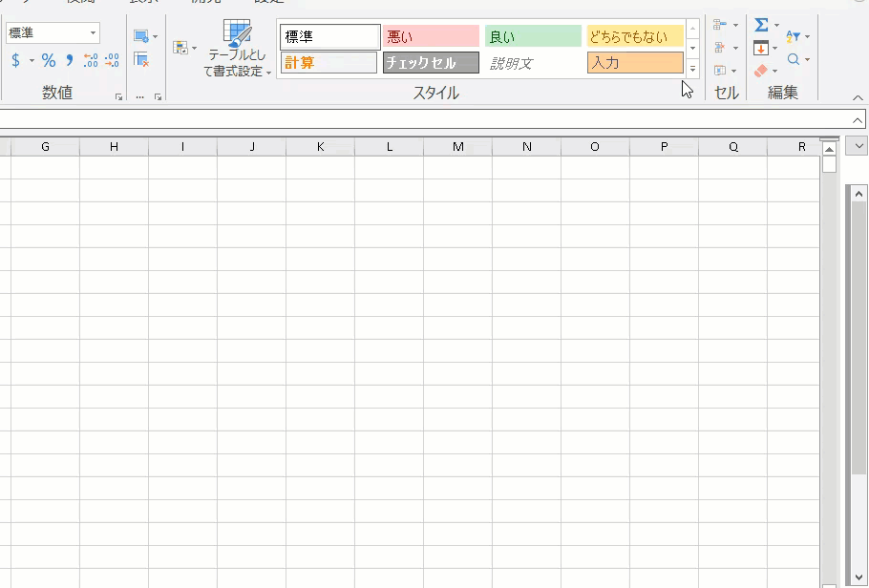Image resolution: width=869 pixels, height=588 pixels.
Task: Increase decimal places
Action: tap(91, 60)
